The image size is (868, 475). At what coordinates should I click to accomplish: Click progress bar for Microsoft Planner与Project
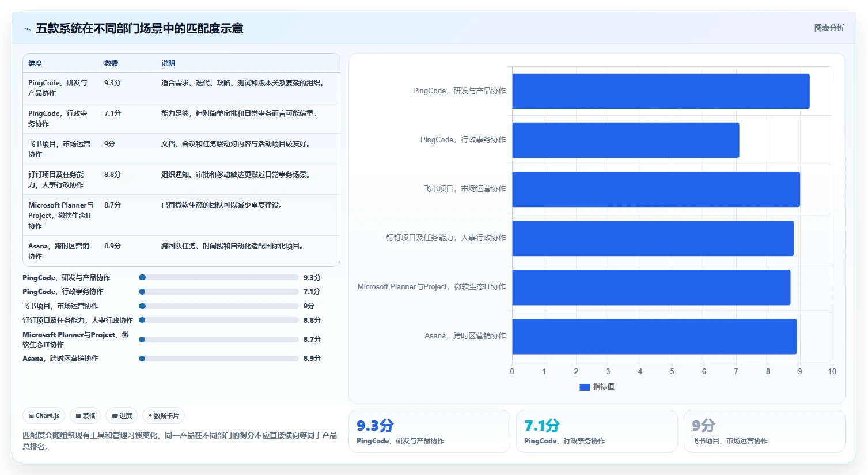click(x=219, y=340)
